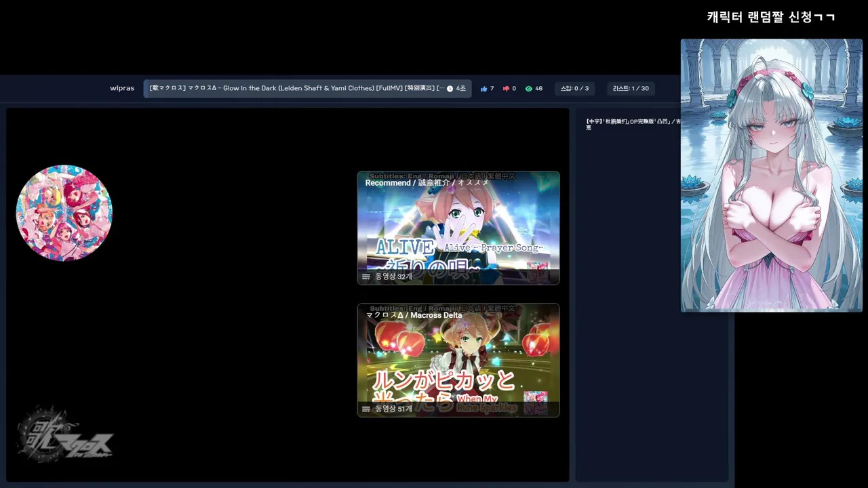Viewport: 868px width, 488px height.
Task: Click the thumbs-up like icon
Action: pos(484,89)
